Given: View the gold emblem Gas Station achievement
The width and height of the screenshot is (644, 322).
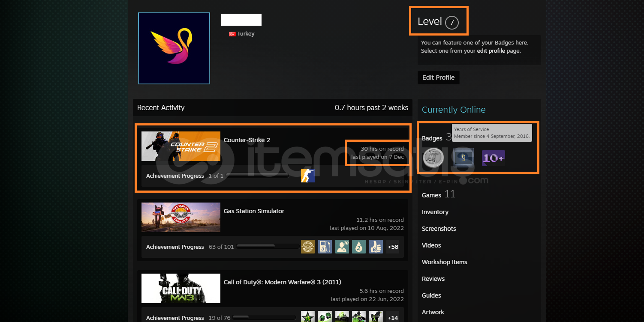Looking at the screenshot, I should [308, 247].
